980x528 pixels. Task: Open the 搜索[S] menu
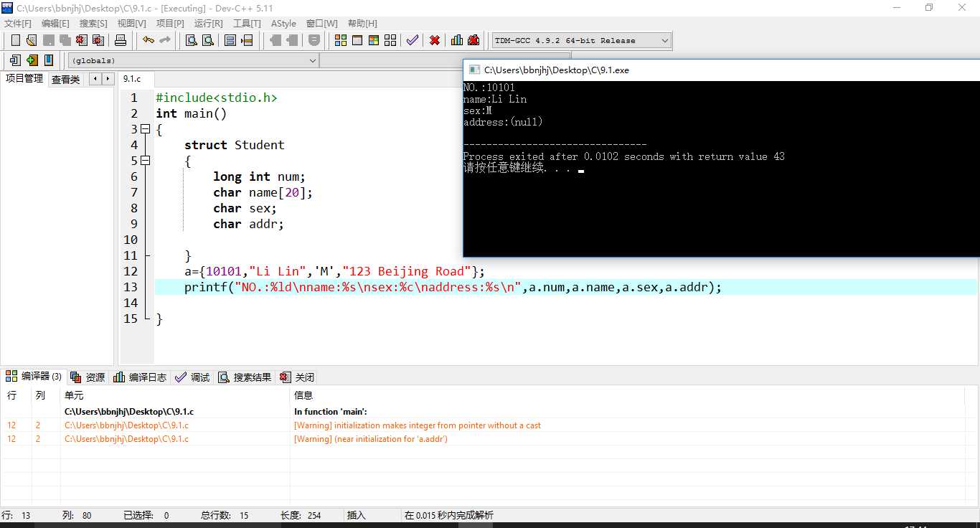coord(93,23)
